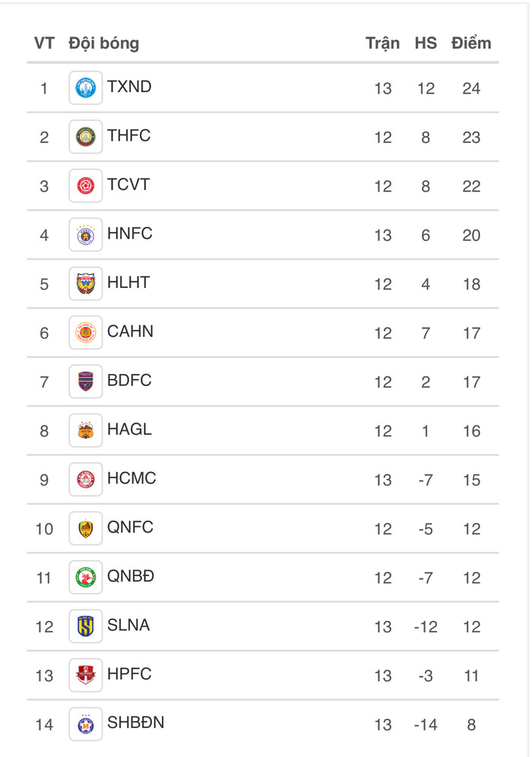Click the HLHT team crest icon
This screenshot has height=757, width=532.
coord(85,283)
